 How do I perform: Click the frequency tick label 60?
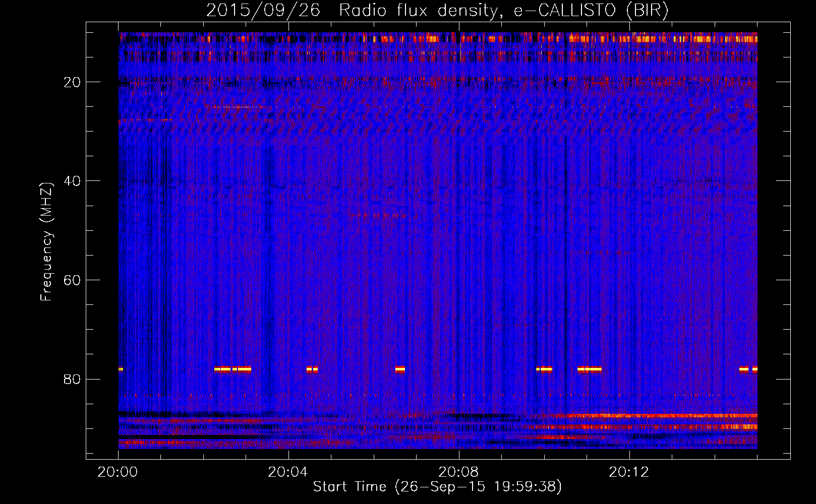72,280
